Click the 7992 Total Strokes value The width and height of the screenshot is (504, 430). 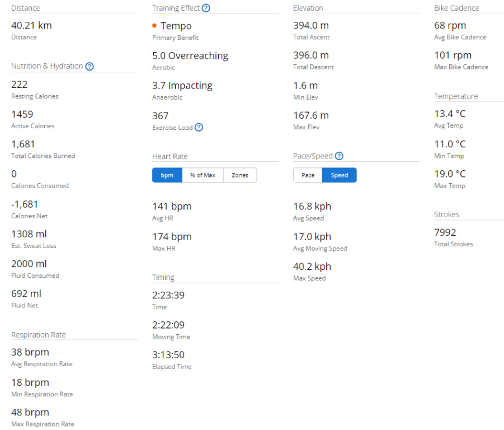[x=445, y=232]
